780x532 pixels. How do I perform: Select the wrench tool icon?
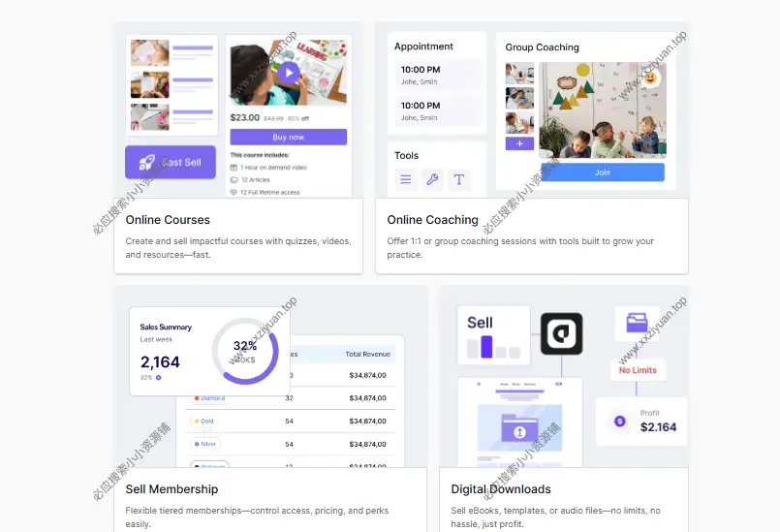[x=432, y=179]
